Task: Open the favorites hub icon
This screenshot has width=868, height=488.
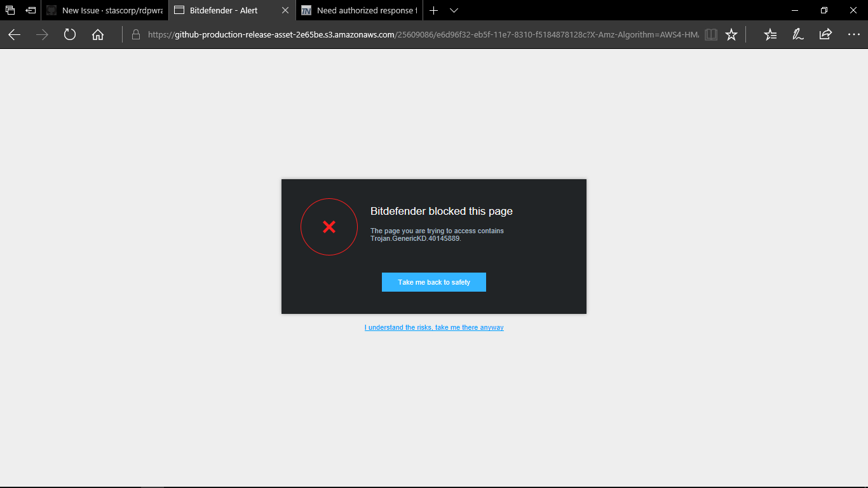Action: (770, 35)
